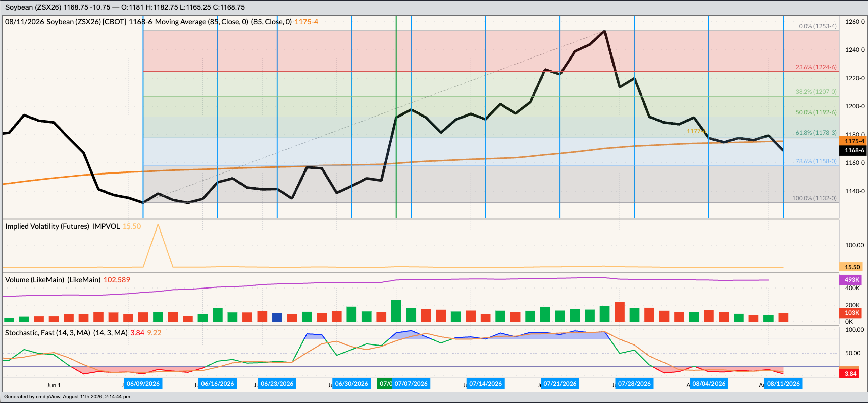Click the orange 1175-4 moving average price tag
Screen dimensions: 868x403
click(853, 141)
